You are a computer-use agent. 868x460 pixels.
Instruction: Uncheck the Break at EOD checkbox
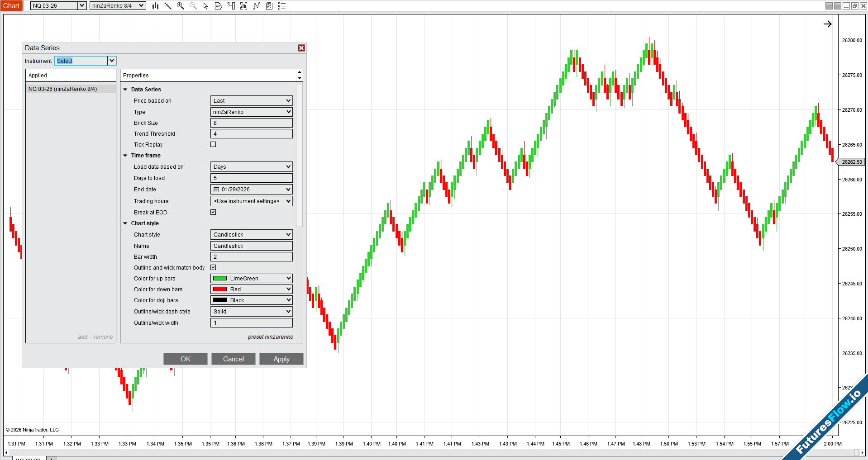213,212
